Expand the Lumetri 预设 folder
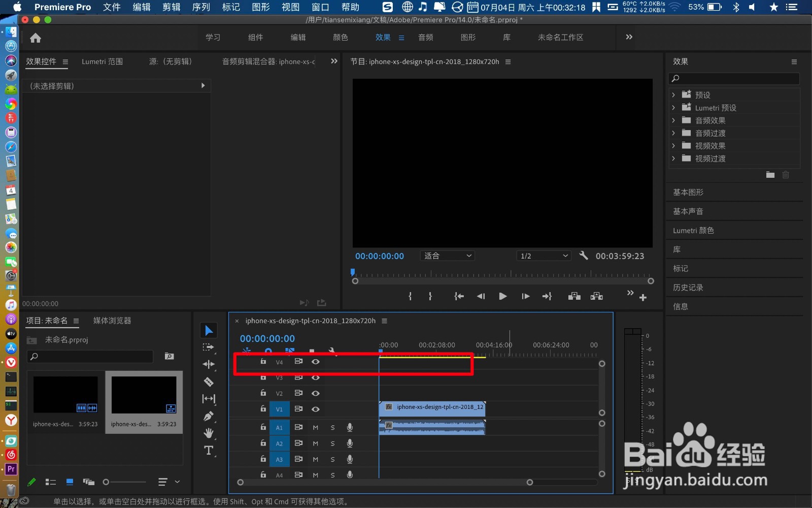The height and width of the screenshot is (508, 812). pyautogui.click(x=673, y=108)
